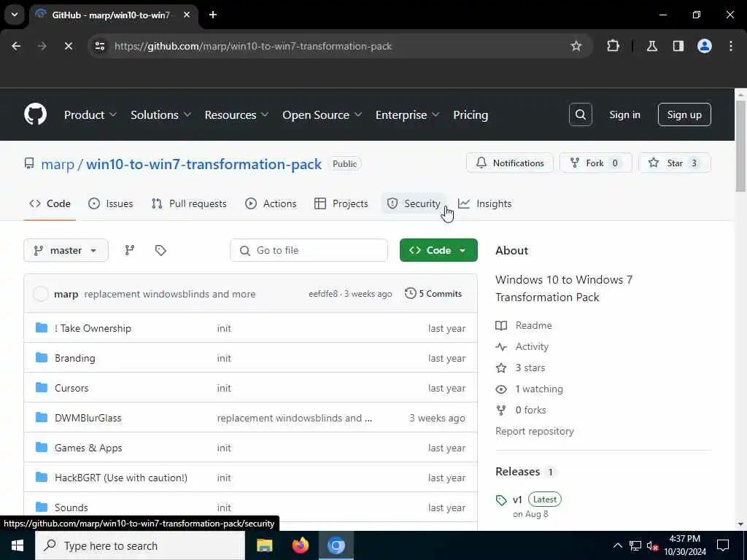Open the Activity link in About
The height and width of the screenshot is (560, 747).
522,346
